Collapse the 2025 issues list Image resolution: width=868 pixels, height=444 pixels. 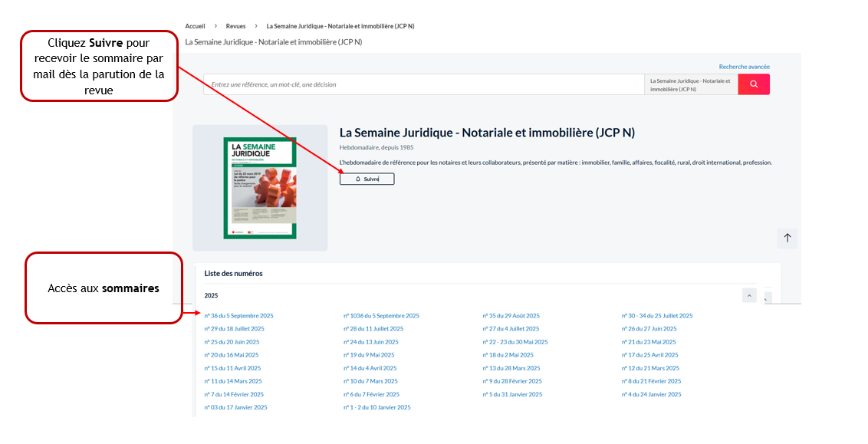pos(749,295)
